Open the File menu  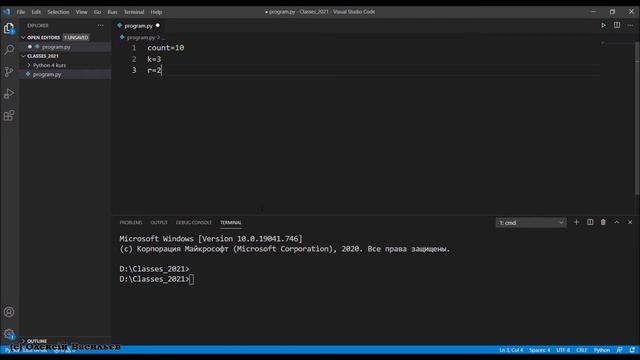tap(21, 12)
